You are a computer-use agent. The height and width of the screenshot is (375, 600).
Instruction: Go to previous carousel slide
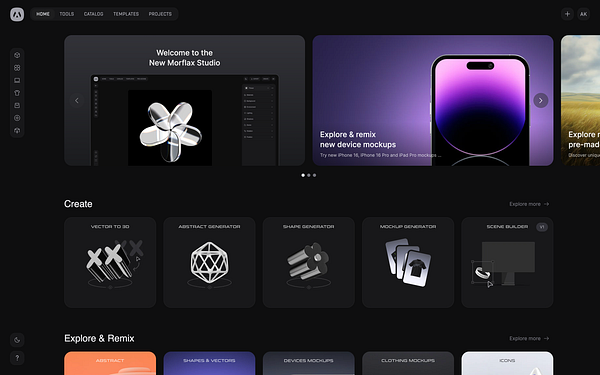(x=77, y=100)
